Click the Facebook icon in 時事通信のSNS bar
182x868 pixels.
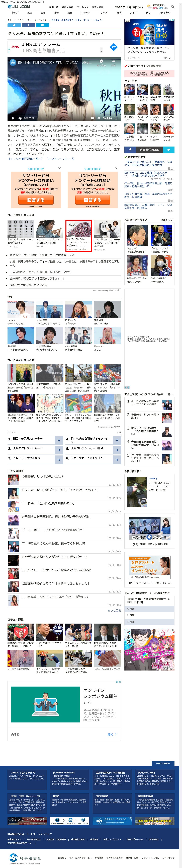(x=130, y=150)
